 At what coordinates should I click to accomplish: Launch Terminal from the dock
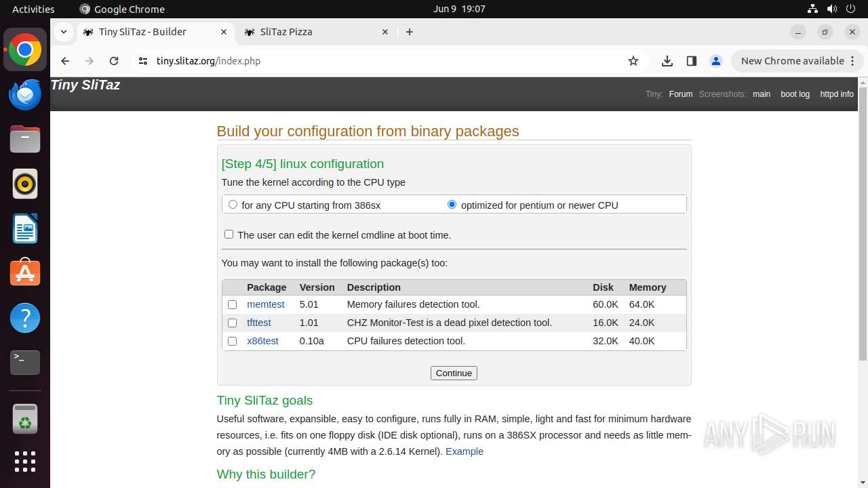(x=25, y=363)
